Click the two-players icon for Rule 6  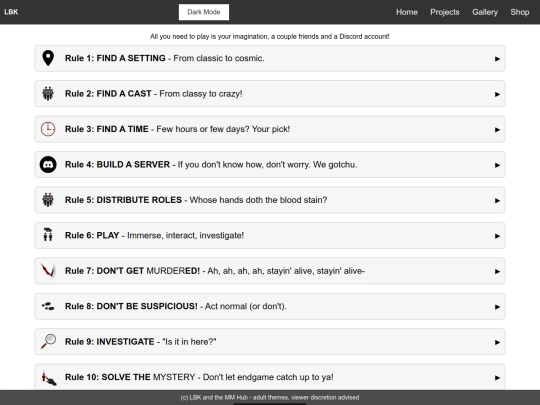(48, 235)
